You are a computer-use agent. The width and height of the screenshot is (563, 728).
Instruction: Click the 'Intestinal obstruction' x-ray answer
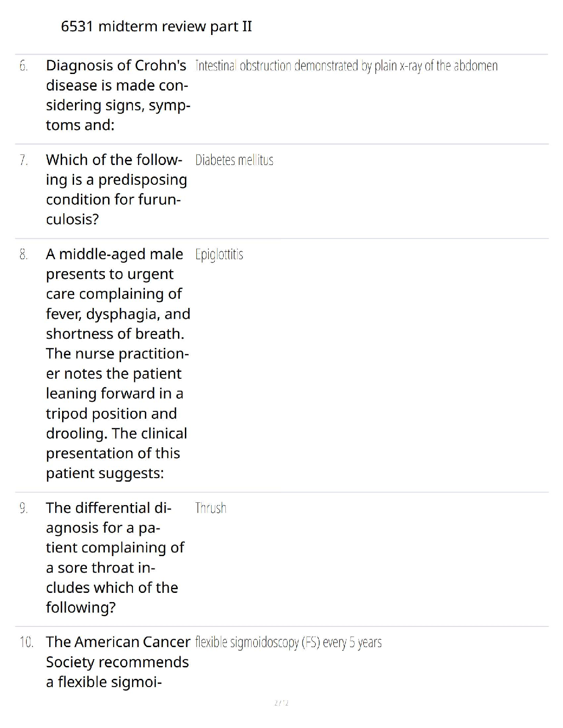(346, 66)
